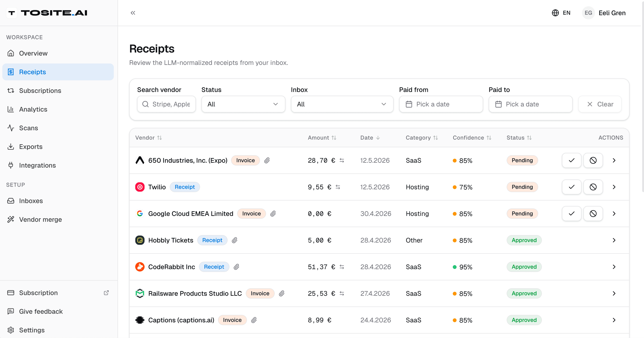644x338 pixels.
Task: Sort table by Vendor column
Action: pos(149,138)
